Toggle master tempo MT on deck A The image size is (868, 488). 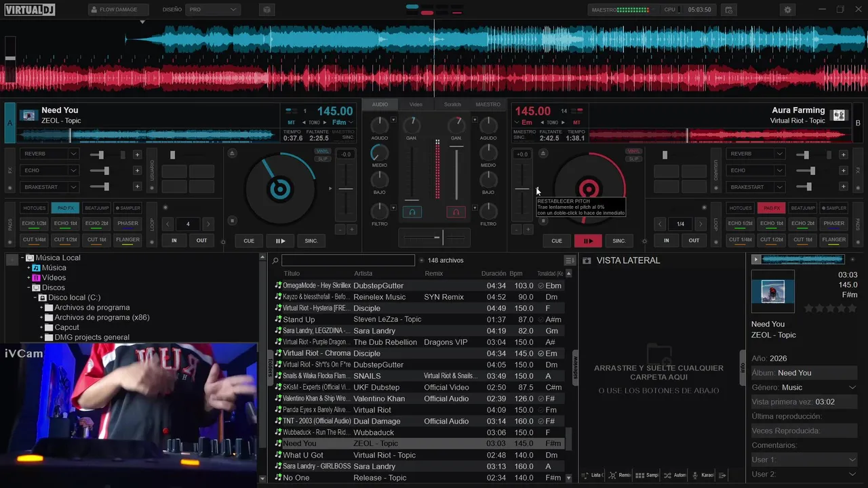pos(292,123)
